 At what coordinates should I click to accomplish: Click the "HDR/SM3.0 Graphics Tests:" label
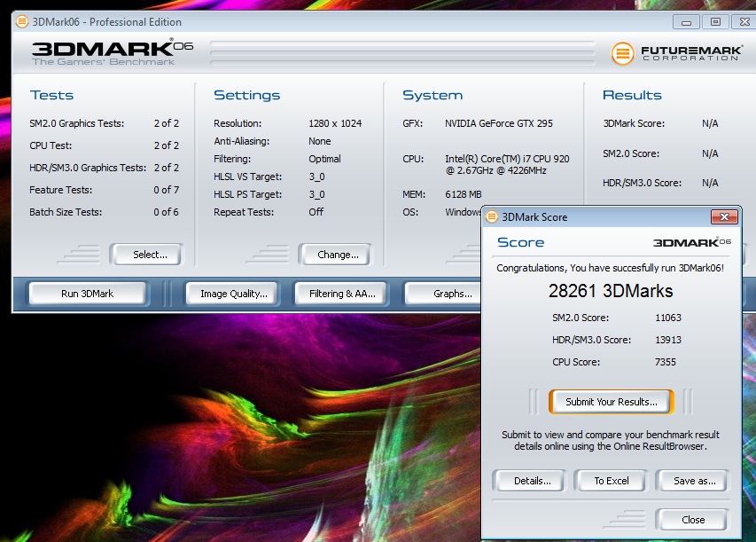pyautogui.click(x=88, y=168)
